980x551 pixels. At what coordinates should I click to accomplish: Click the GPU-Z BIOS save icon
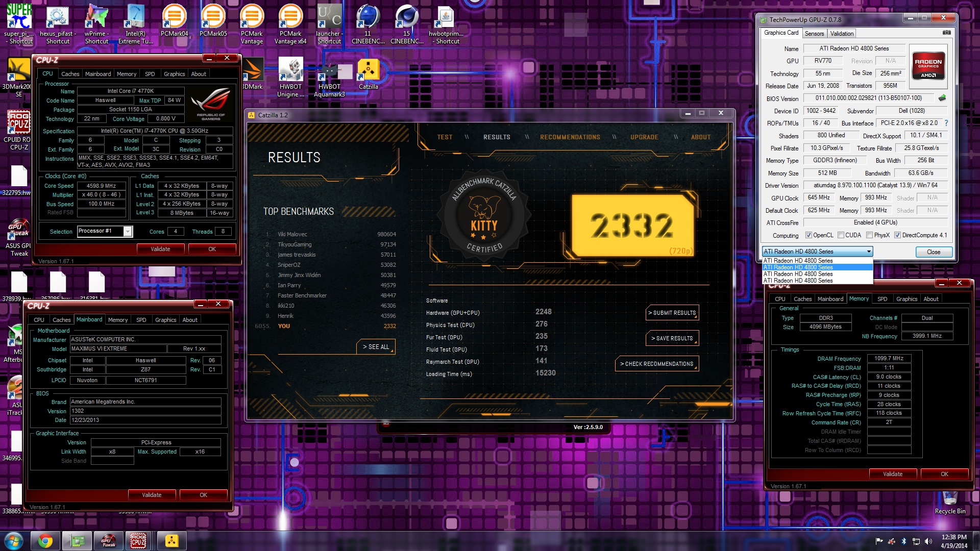(942, 98)
